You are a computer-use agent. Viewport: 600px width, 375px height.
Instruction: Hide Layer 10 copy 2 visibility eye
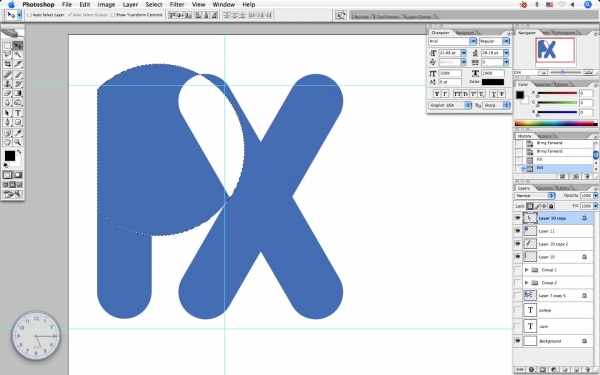point(518,244)
